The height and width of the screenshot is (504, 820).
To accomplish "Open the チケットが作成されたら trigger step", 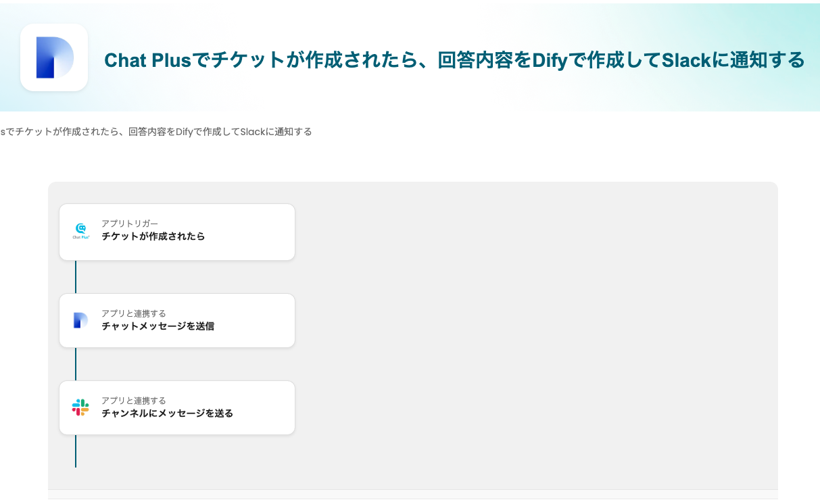I will tap(153, 236).
